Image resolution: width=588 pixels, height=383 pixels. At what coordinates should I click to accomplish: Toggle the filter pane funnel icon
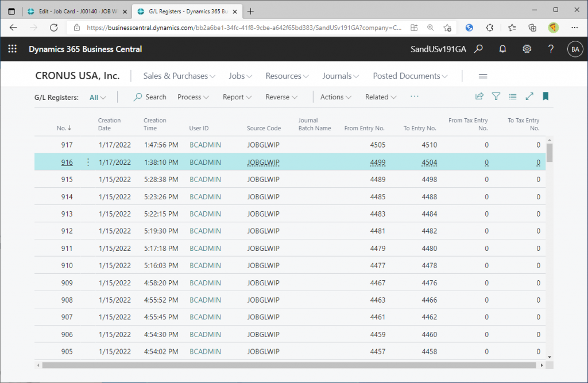pos(496,96)
